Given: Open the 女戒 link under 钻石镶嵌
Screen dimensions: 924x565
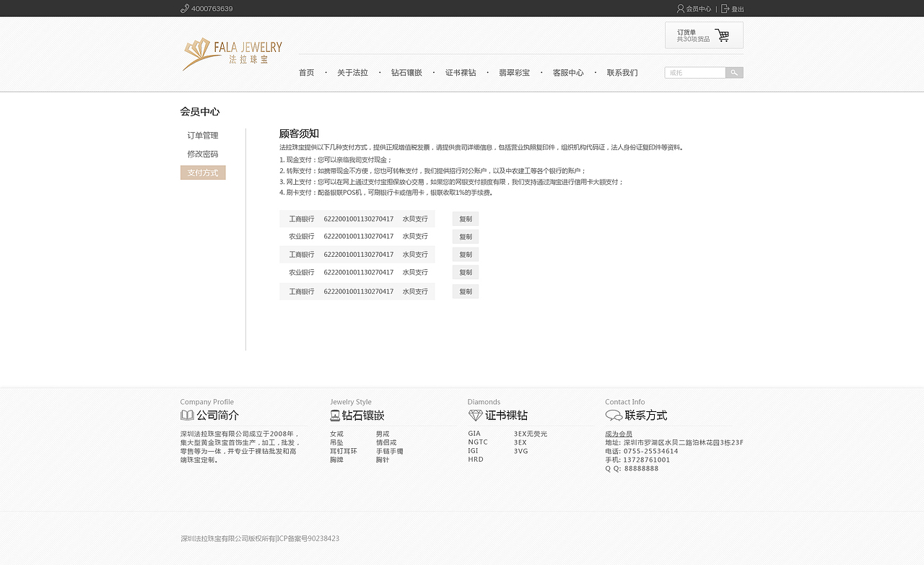Looking at the screenshot, I should point(337,433).
